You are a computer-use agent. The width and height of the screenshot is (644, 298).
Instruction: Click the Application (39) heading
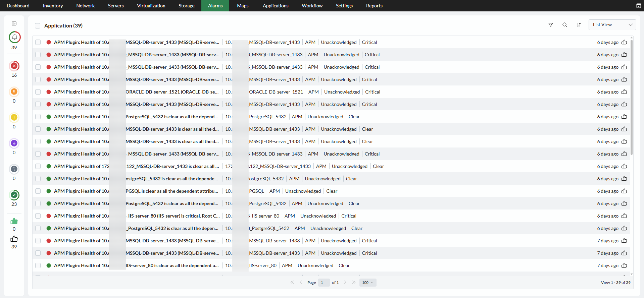(x=63, y=26)
